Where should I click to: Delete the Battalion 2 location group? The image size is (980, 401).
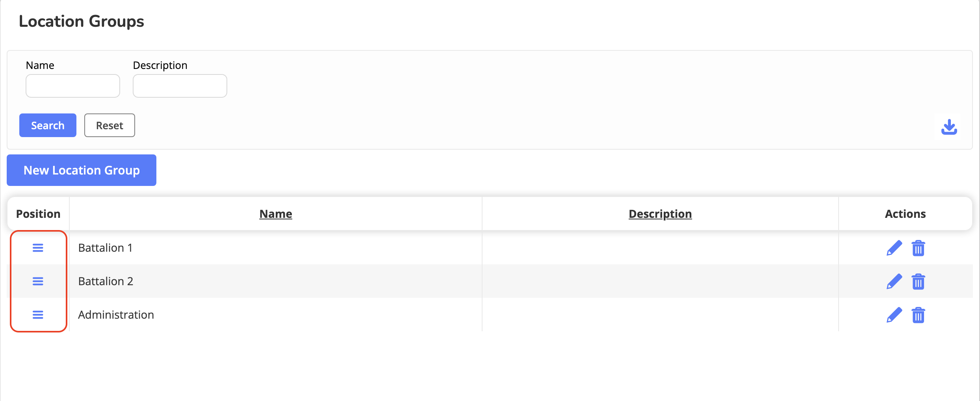click(918, 282)
